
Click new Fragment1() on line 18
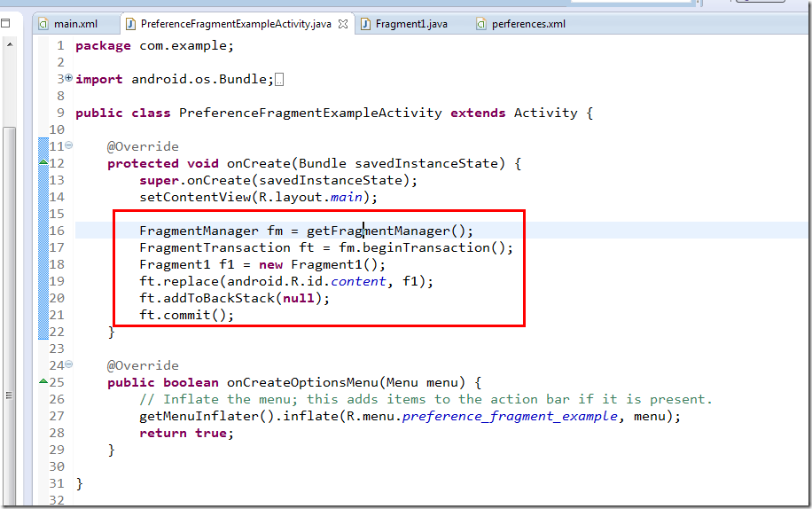pos(322,264)
